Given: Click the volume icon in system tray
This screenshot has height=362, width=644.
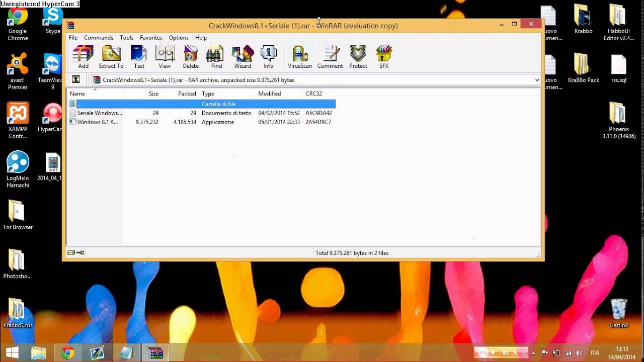Looking at the screenshot, I should [579, 353].
